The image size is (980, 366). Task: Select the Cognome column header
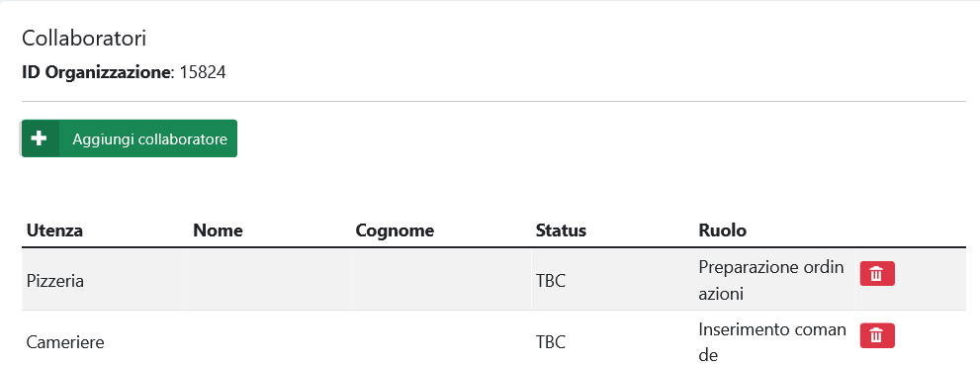click(x=395, y=230)
